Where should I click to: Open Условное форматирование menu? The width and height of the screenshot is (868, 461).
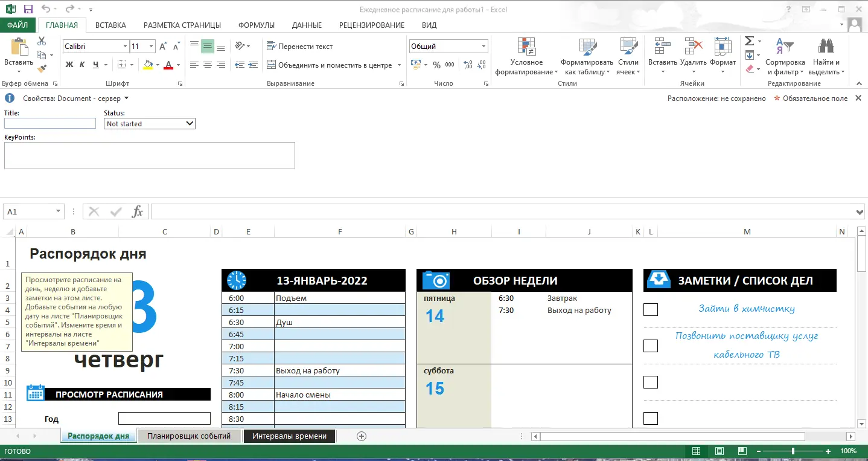click(526, 58)
